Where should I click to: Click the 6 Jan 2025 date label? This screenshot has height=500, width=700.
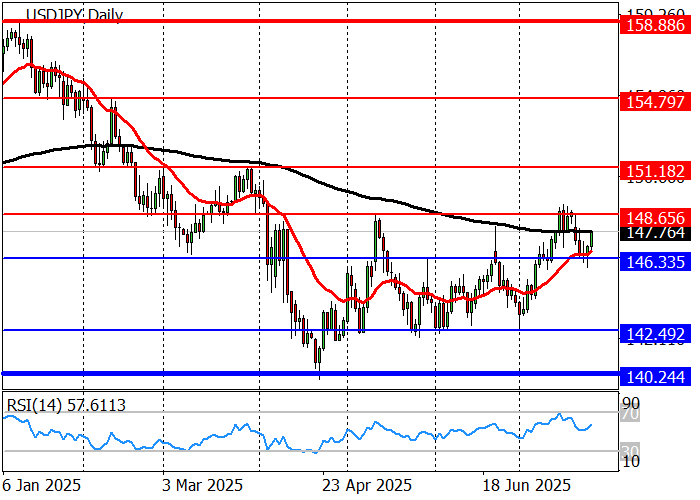point(40,485)
